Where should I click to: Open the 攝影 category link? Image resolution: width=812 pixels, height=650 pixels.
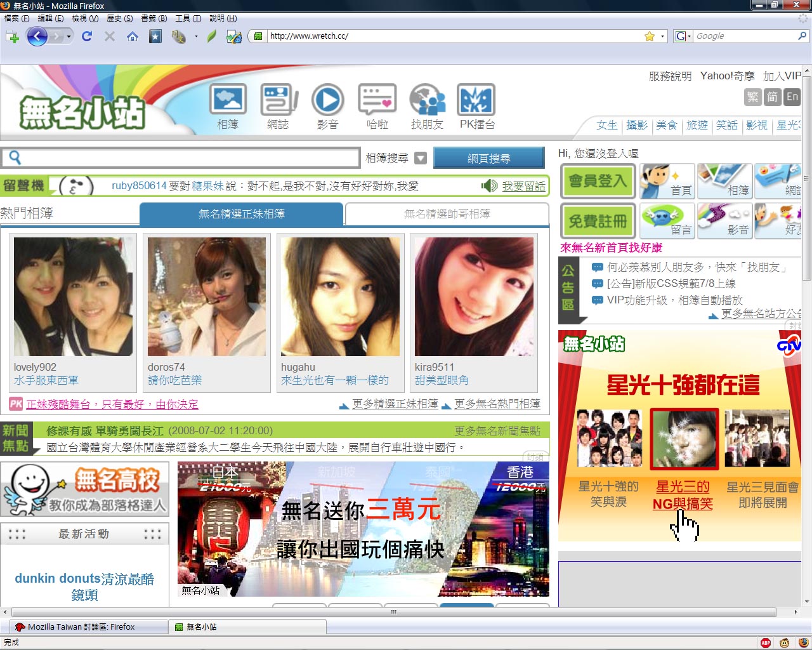637,125
